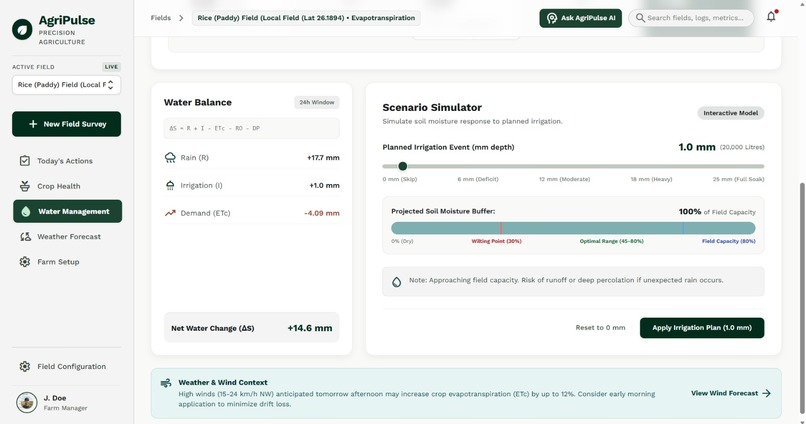Click the 24h Window badge
This screenshot has height=424, width=806.
[317, 102]
